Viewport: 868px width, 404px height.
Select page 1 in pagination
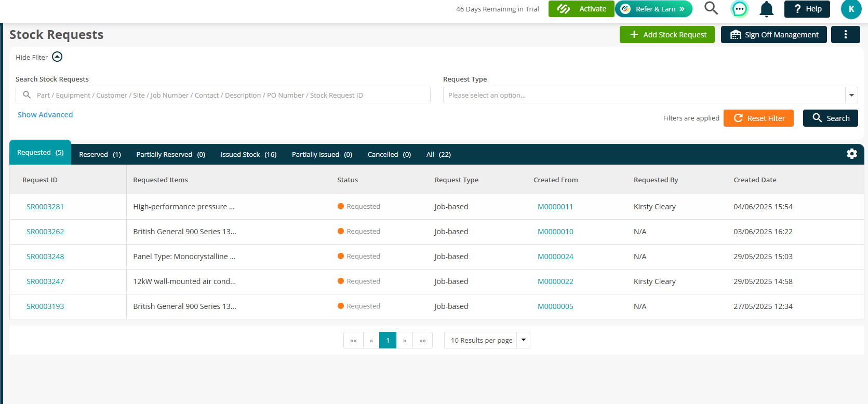(388, 340)
